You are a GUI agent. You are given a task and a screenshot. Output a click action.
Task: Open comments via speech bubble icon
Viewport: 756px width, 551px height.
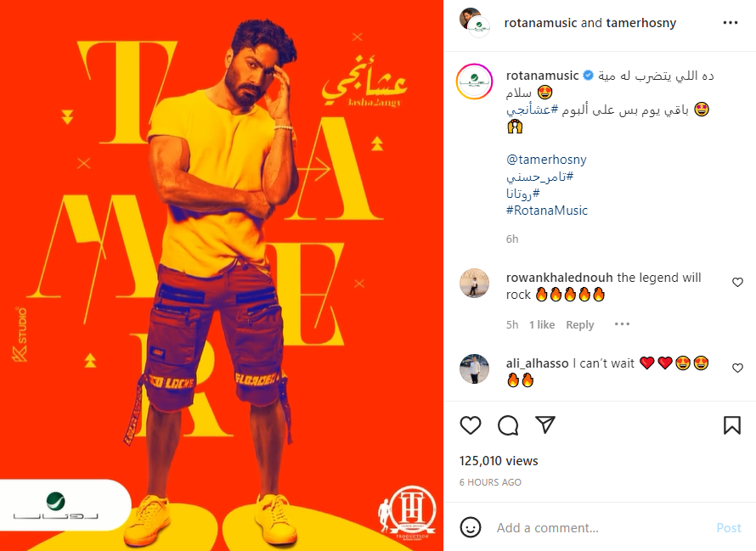508,425
